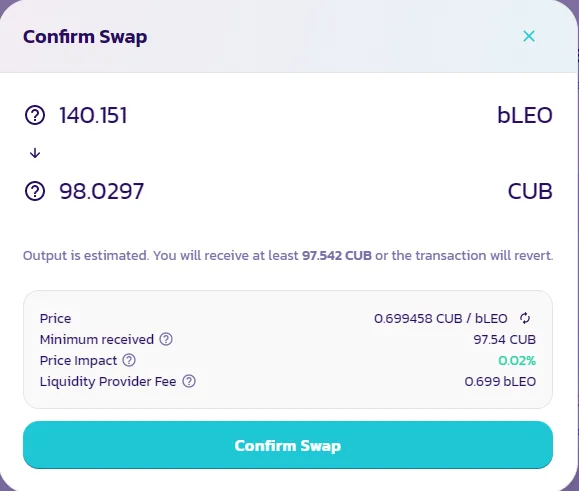Screen dimensions: 579x491
Task: Click the 140.151 input amount
Action: click(93, 115)
